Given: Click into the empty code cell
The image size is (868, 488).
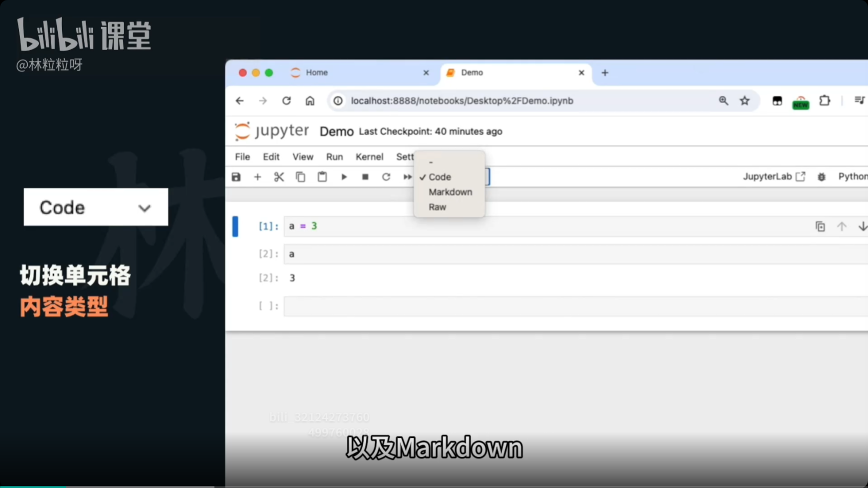Looking at the screenshot, I should [x=576, y=306].
